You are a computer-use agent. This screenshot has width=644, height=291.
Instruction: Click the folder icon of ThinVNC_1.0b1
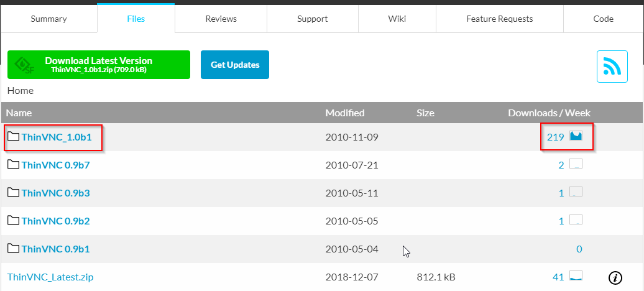pyautogui.click(x=13, y=137)
